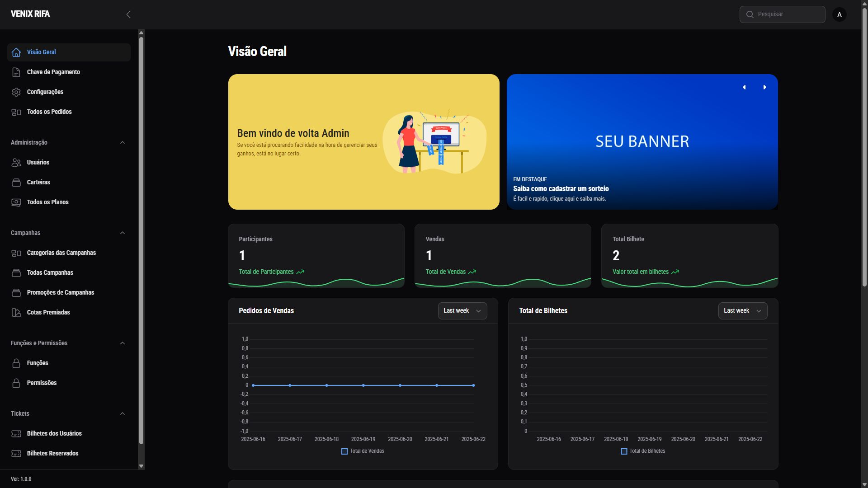Click the Chave de Pagamento document icon
This screenshot has width=868, height=488.
pos(16,72)
